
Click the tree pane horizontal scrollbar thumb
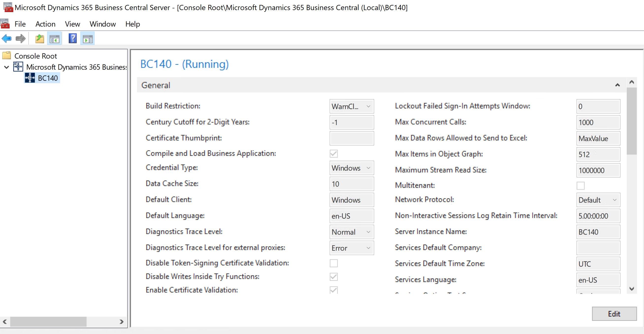coord(48,321)
